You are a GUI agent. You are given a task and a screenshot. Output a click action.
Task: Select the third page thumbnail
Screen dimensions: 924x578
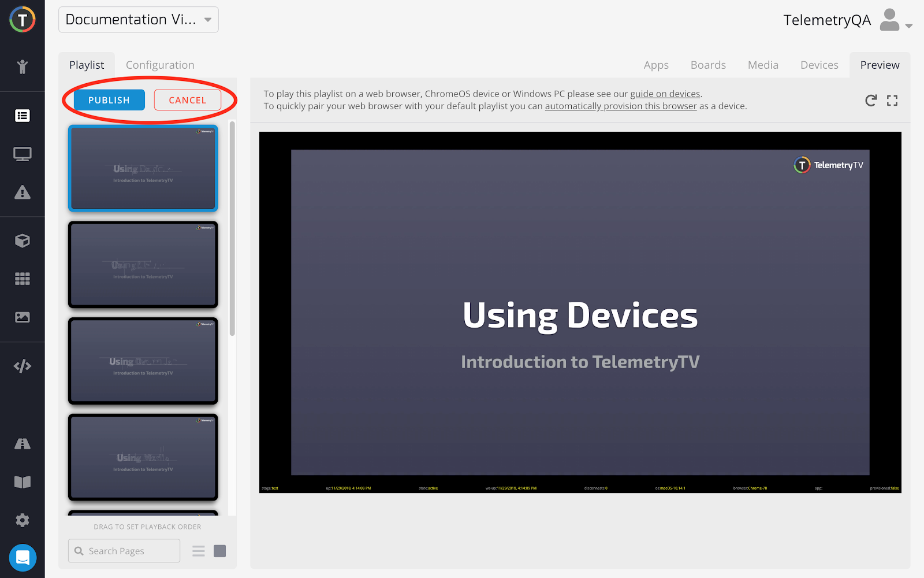[x=143, y=361]
